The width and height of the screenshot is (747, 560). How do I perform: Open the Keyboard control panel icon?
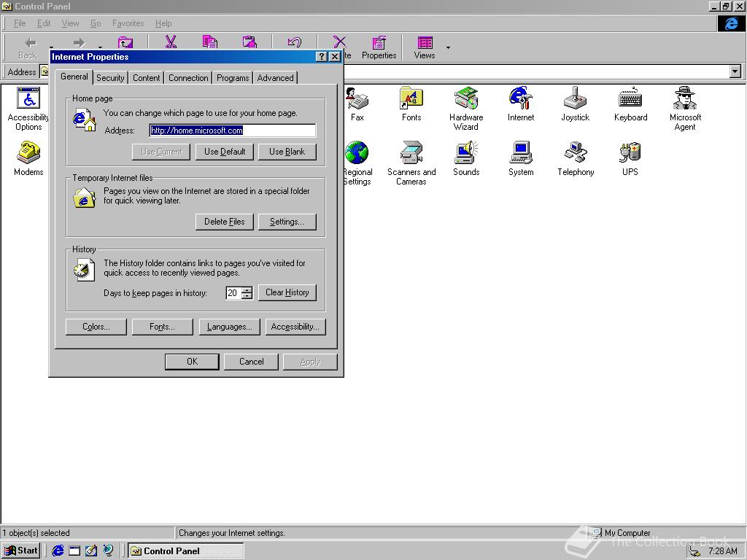630,104
